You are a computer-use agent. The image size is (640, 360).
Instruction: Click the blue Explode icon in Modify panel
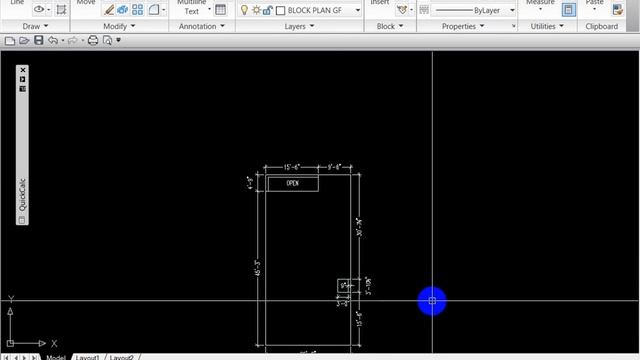122,10
